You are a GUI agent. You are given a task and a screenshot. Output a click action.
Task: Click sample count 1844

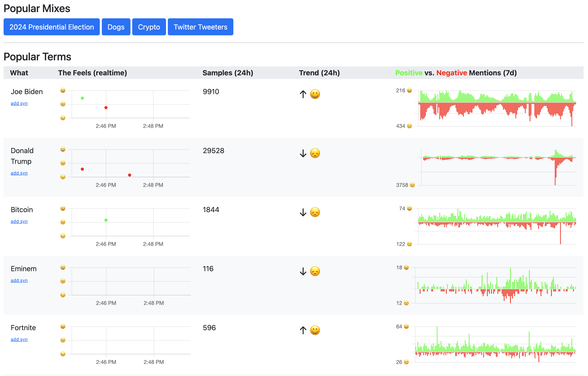tap(211, 210)
